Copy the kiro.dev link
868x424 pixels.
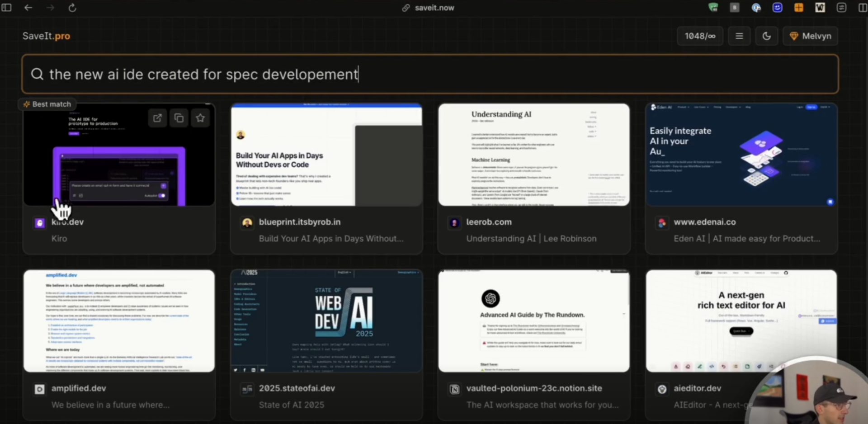179,118
